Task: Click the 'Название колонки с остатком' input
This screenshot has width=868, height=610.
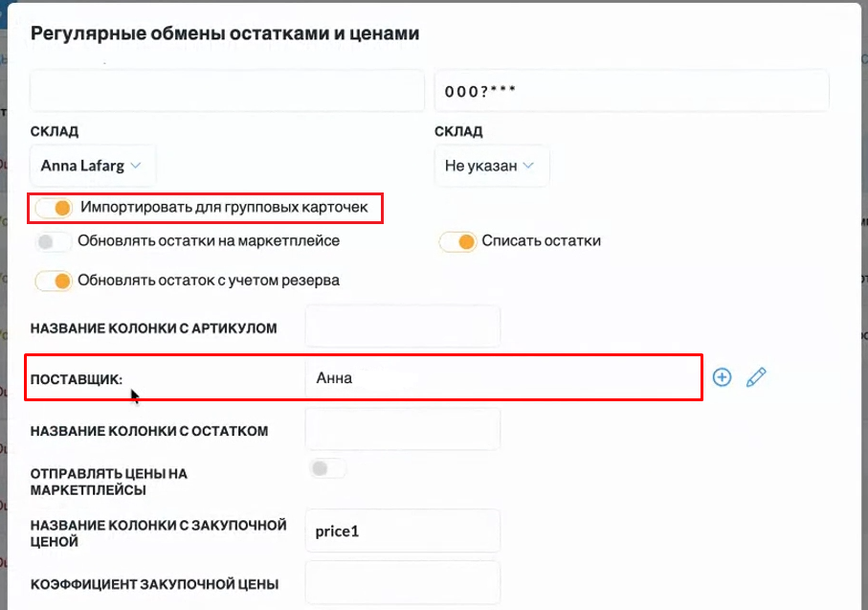Action: (403, 429)
